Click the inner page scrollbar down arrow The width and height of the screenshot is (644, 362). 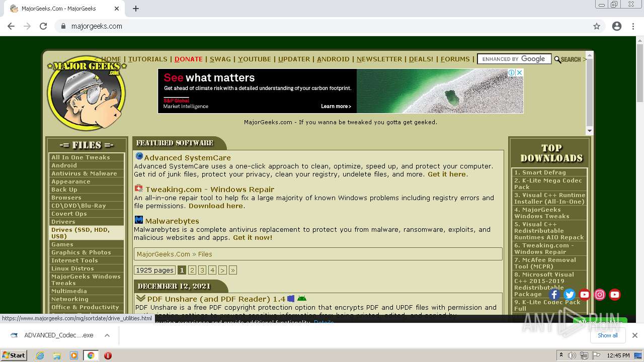(x=590, y=131)
